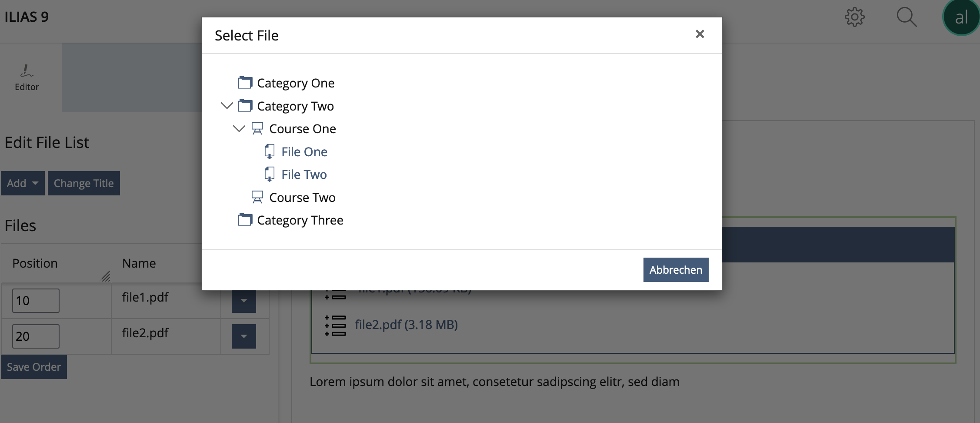The width and height of the screenshot is (980, 423).
Task: Collapse the Category Two node
Action: pyautogui.click(x=227, y=106)
